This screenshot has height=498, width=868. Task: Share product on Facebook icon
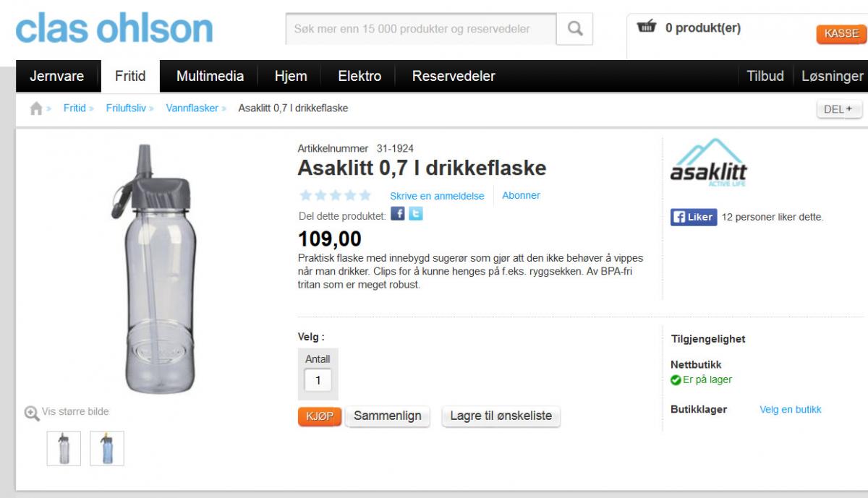pyautogui.click(x=398, y=213)
